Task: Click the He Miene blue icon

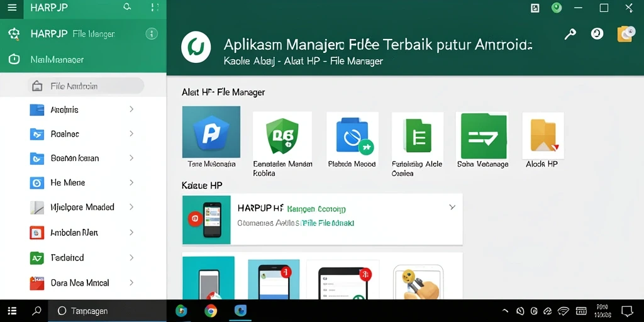Action: 37,183
